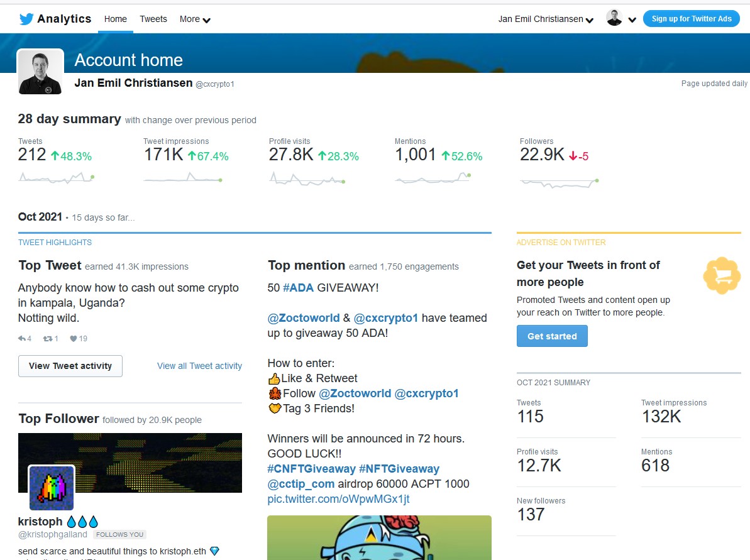Screen dimensions: 750x560
Task: Click the Account home page title
Action: (x=129, y=60)
